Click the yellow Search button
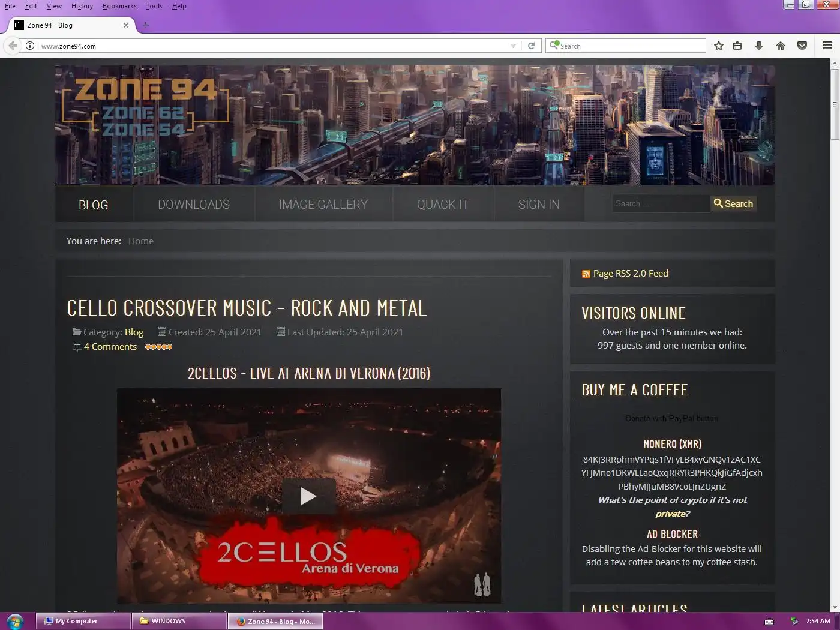 [x=733, y=204]
